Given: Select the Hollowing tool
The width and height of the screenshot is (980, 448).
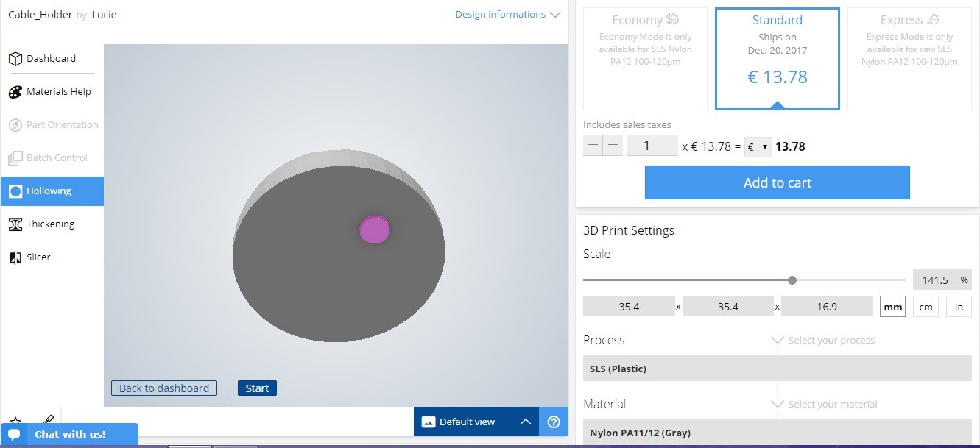Looking at the screenshot, I should click(x=52, y=191).
